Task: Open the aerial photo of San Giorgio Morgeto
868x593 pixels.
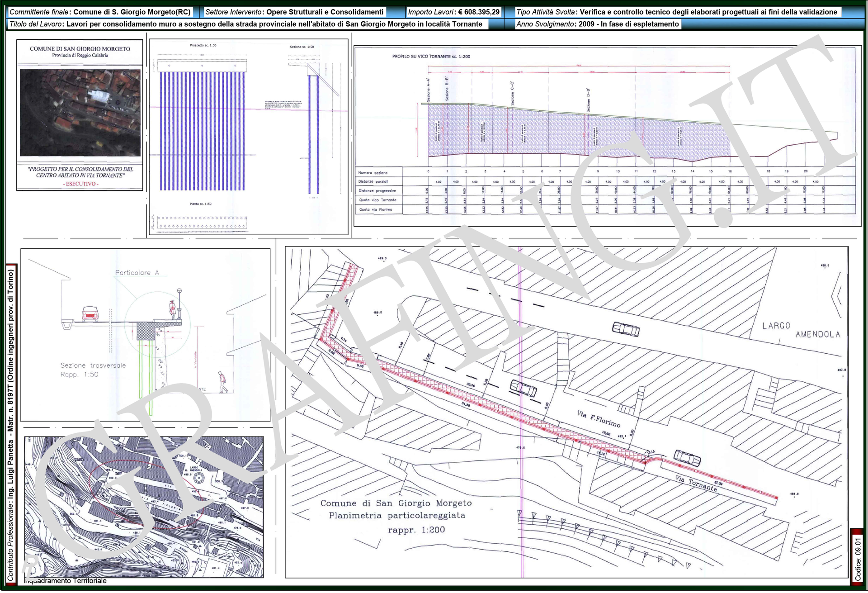Action: (x=80, y=113)
